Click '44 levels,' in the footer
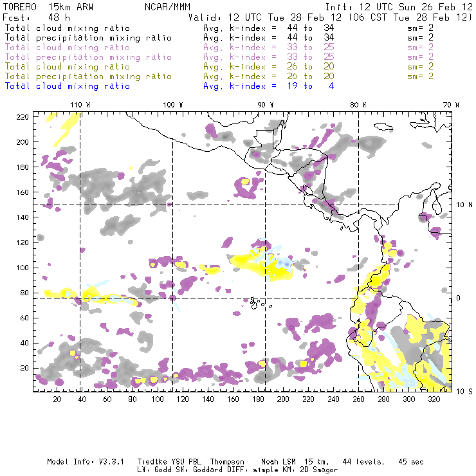This screenshot has height=476, width=476. coord(363,462)
